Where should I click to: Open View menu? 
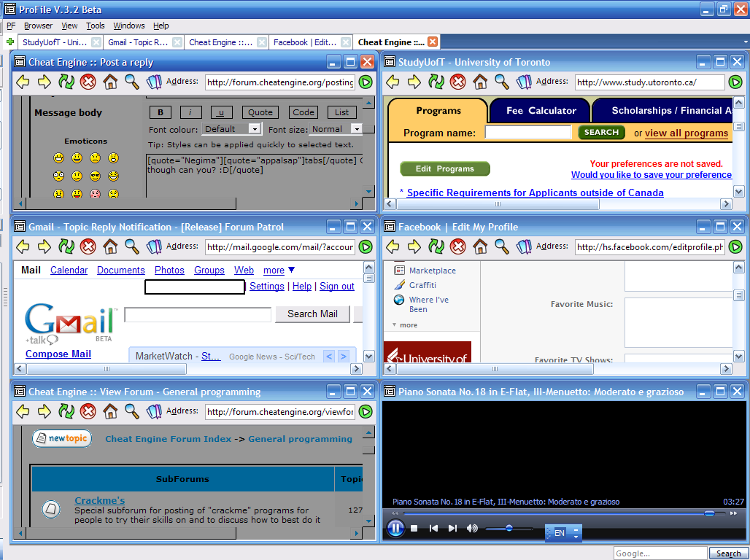(x=69, y=26)
